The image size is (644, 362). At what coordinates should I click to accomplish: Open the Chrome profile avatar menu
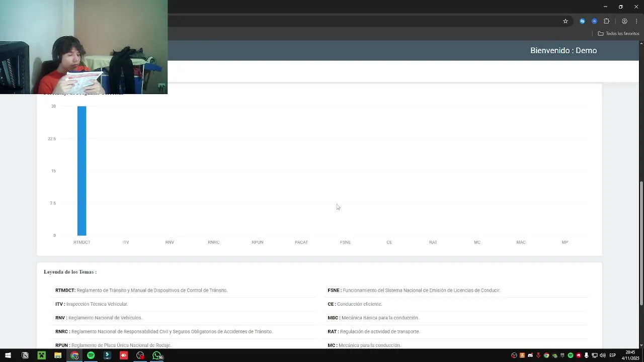pyautogui.click(x=624, y=21)
